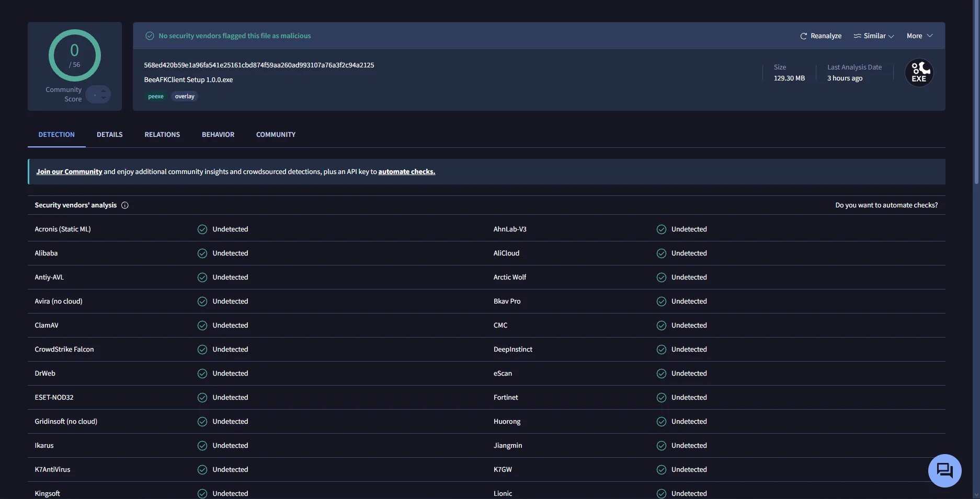
Task: Open the RELATIONS tab
Action: (x=162, y=135)
